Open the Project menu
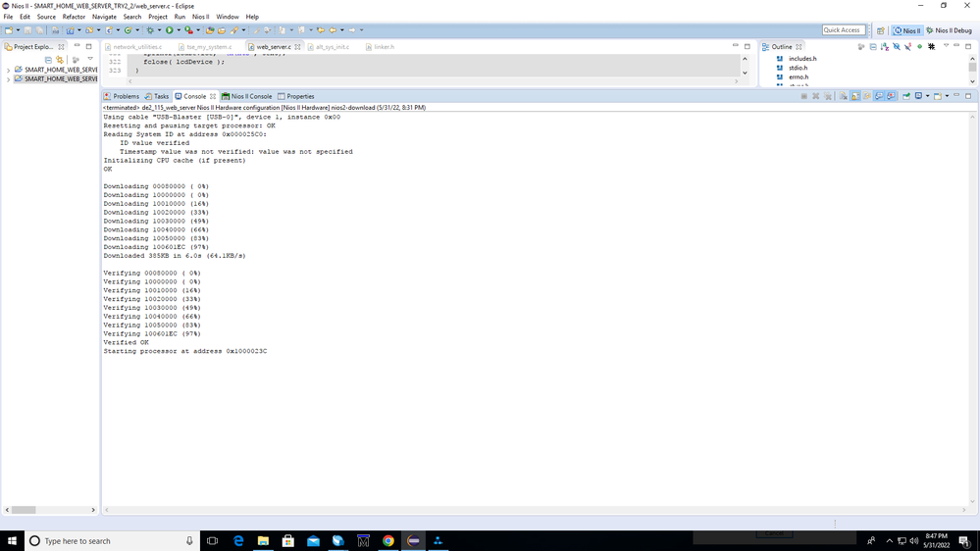Image resolution: width=980 pixels, height=551 pixels. click(158, 17)
